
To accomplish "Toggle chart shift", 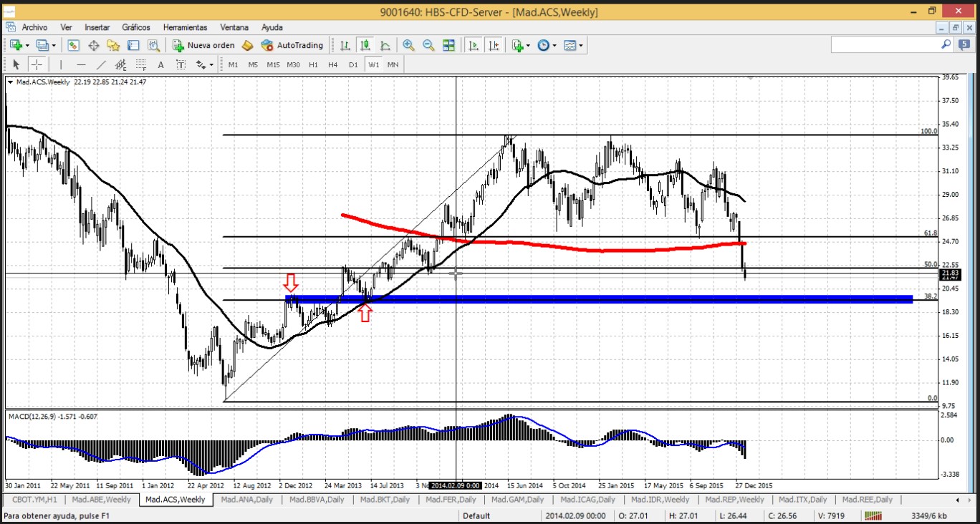I will 494,45.
